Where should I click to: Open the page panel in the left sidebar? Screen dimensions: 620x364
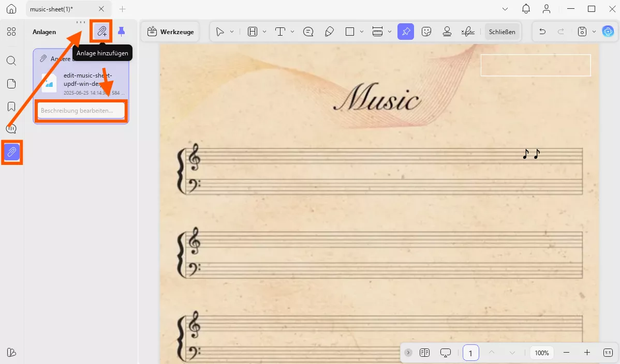pyautogui.click(x=11, y=84)
